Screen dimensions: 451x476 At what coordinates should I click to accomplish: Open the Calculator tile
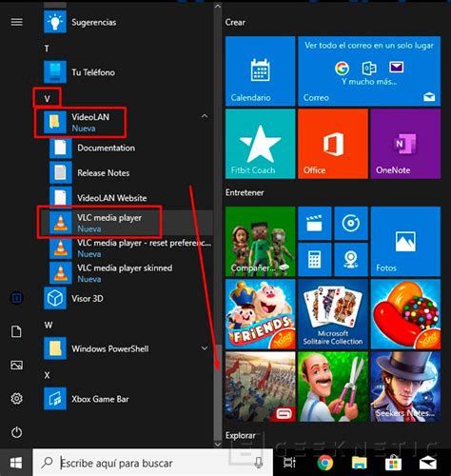pos(315,260)
